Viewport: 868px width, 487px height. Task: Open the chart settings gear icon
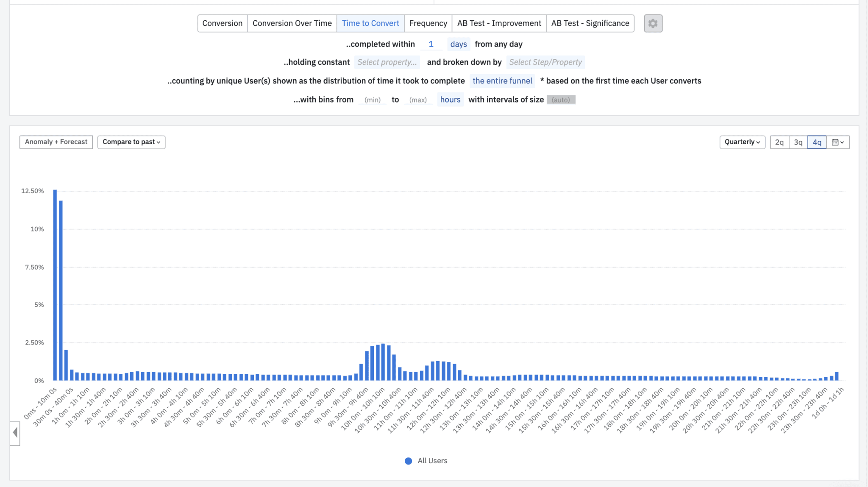click(x=653, y=23)
